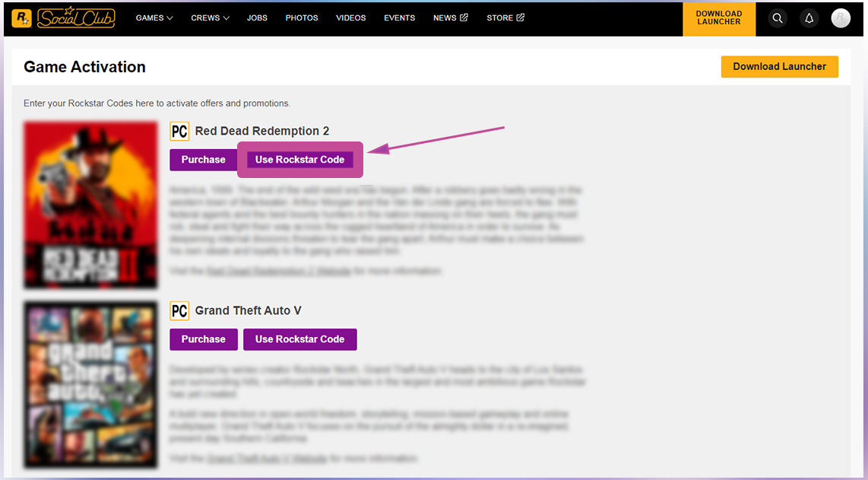
Task: Click the external link icon next to NEWS
Action: pyautogui.click(x=464, y=17)
